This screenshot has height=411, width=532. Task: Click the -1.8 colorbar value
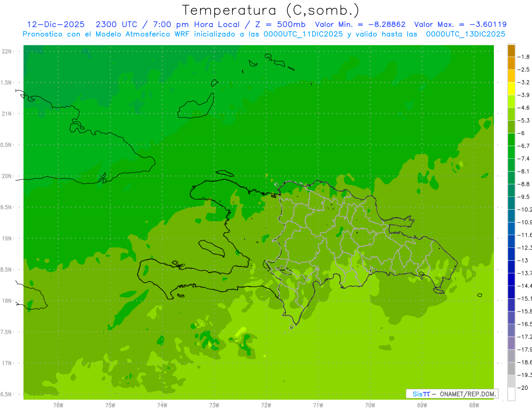pos(524,57)
